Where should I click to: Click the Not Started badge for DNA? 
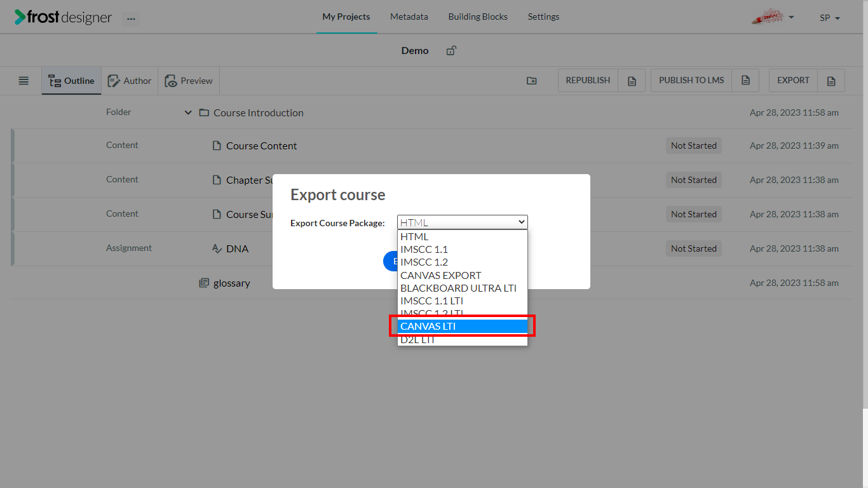(694, 248)
